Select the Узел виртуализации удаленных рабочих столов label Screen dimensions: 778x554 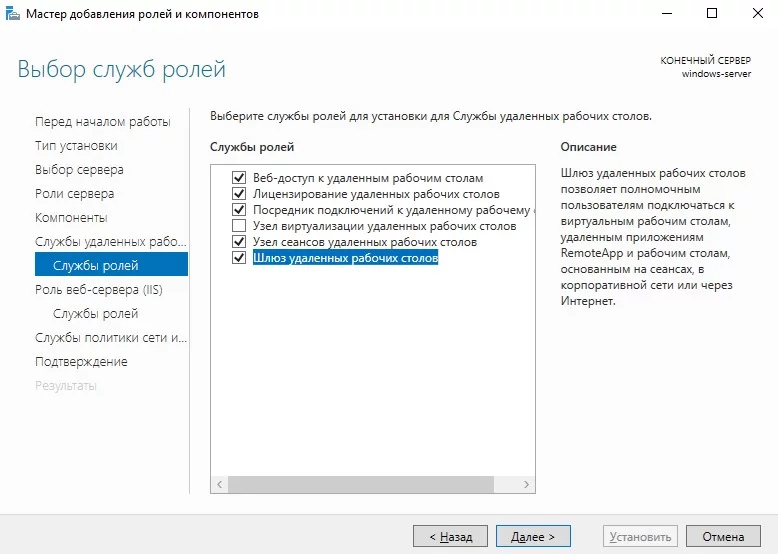tap(385, 226)
